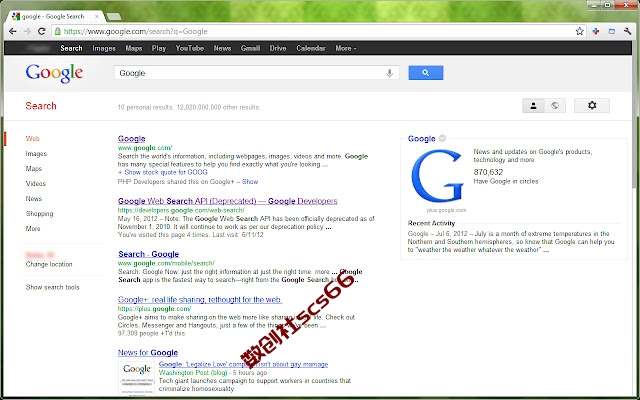Click the colorful extension icon in toolbar
The width and height of the screenshot is (640, 400).
click(596, 31)
